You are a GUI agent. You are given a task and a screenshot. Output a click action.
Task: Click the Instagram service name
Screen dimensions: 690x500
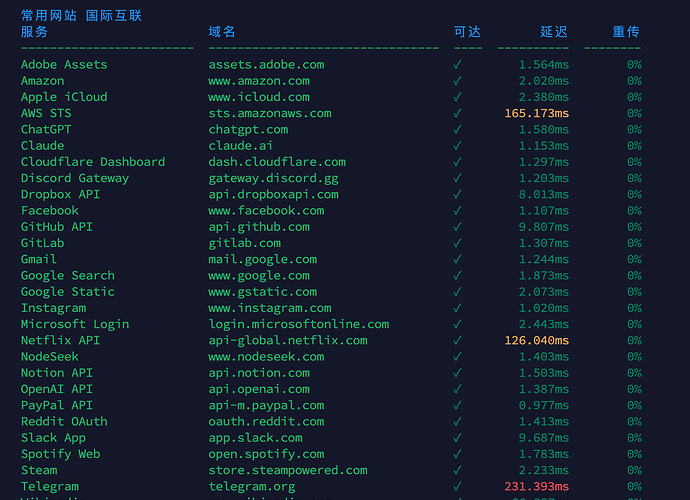53,309
